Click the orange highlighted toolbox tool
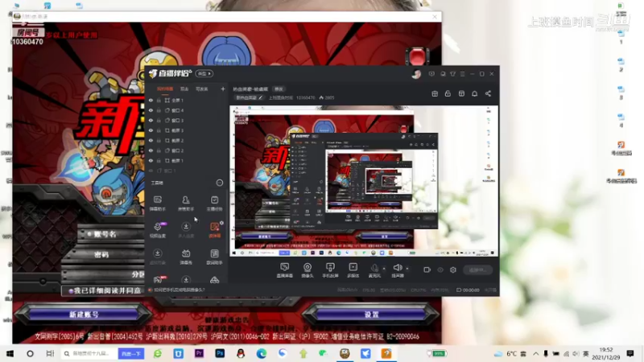This screenshot has height=362, width=644. (214, 230)
